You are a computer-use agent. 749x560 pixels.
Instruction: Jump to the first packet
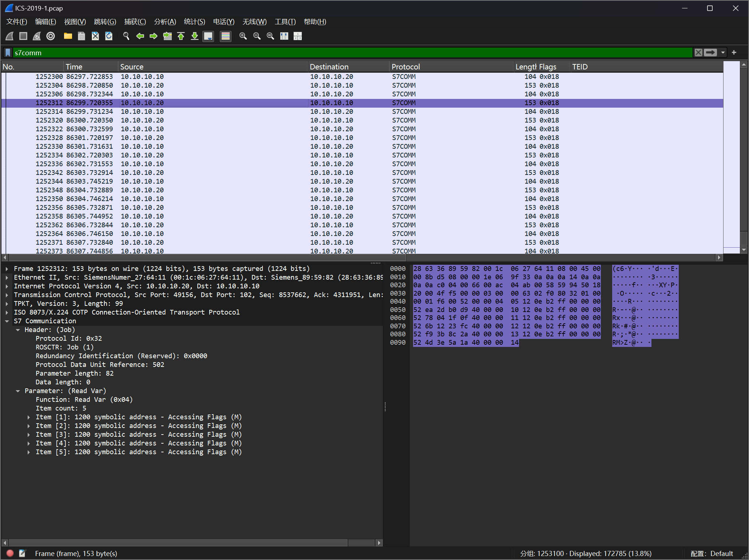(x=181, y=36)
